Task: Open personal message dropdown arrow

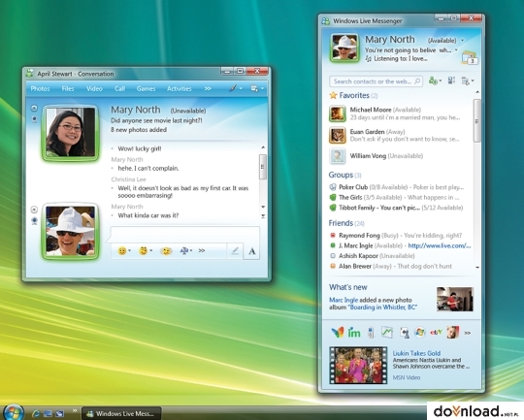Action: tap(456, 50)
